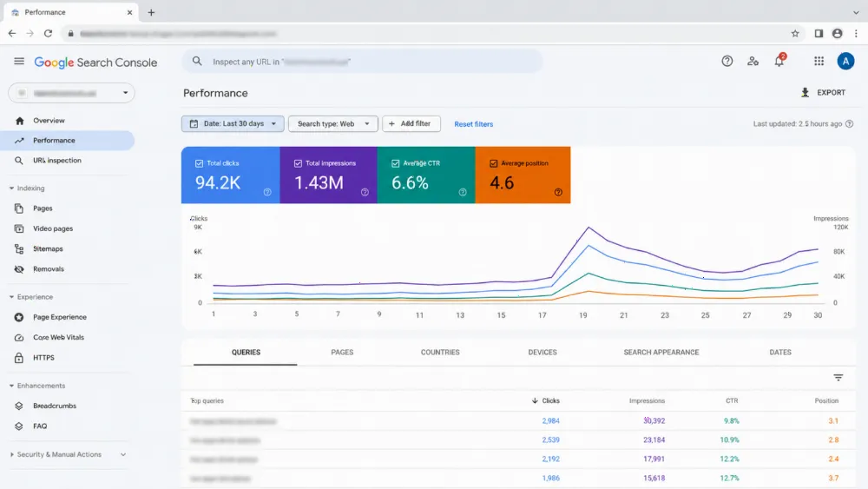Bookmark this page with star icon
Viewport: 868px width, 489px height.
(x=795, y=34)
